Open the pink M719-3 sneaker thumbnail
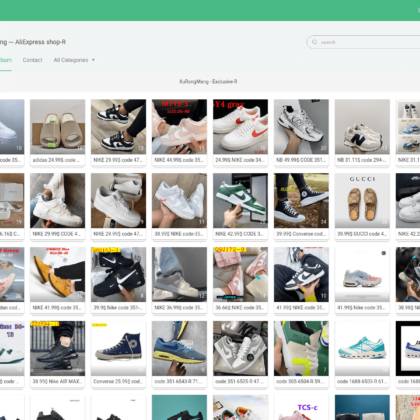This screenshot has height=420, width=420. (x=179, y=127)
